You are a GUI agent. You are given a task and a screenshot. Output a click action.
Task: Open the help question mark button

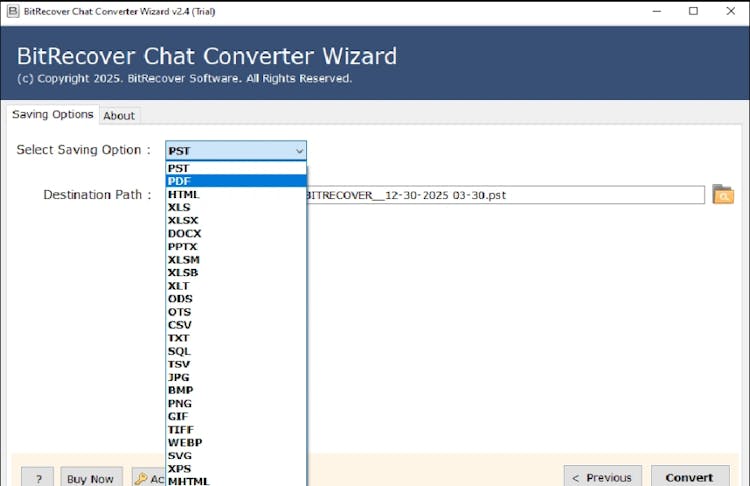[37, 478]
